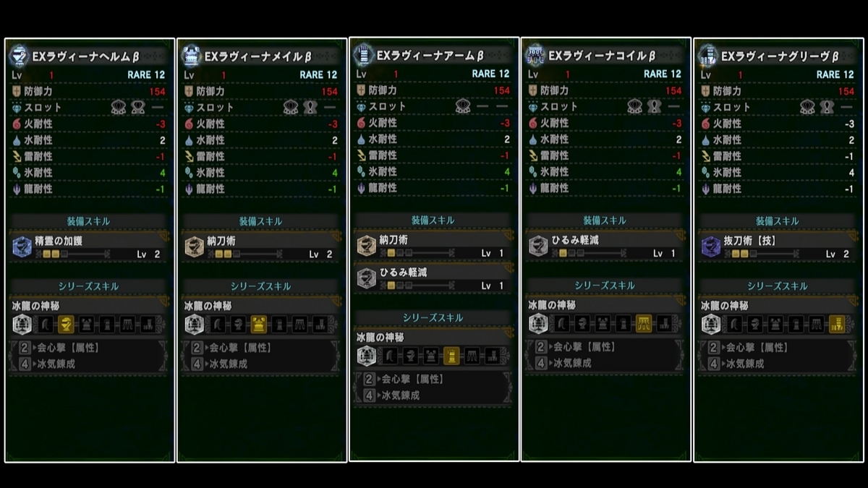The image size is (868, 488).
Task: Click the EXラヴィーナヘルムβ helmet icon
Action: coord(20,56)
